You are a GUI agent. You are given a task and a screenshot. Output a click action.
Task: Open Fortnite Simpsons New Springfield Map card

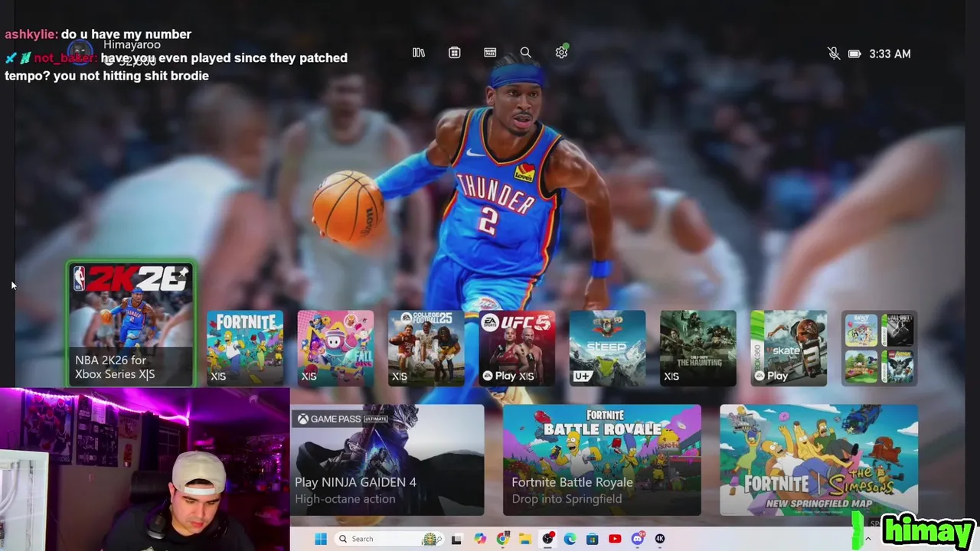(818, 459)
